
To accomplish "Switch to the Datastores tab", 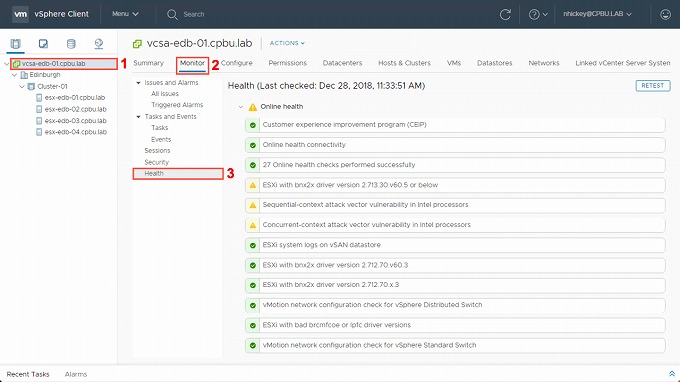I will pos(494,63).
